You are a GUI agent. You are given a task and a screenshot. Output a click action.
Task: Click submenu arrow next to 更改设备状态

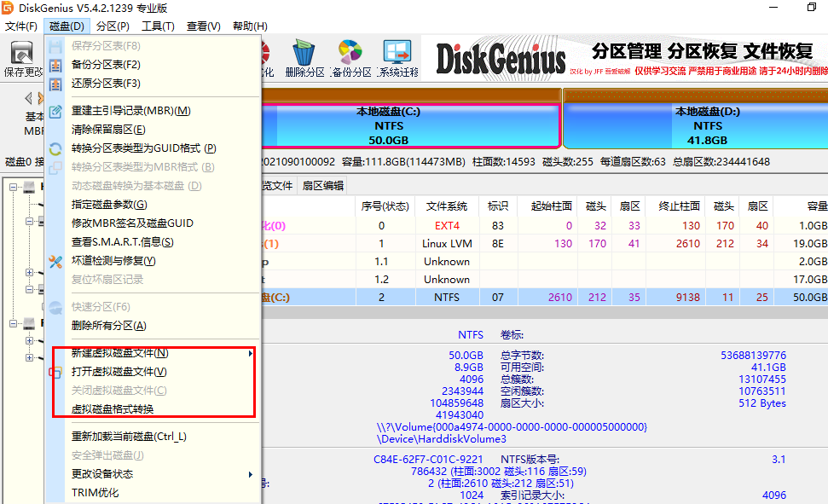point(251,474)
